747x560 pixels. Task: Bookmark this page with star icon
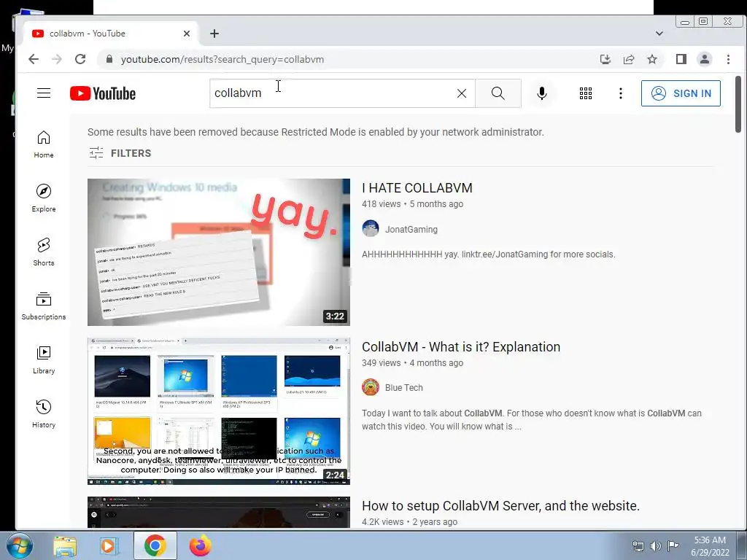tap(651, 59)
